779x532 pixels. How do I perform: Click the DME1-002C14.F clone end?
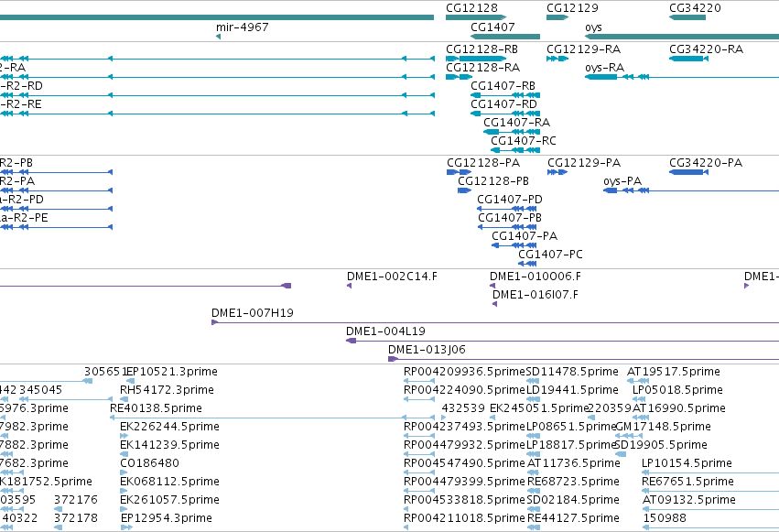click(x=350, y=286)
